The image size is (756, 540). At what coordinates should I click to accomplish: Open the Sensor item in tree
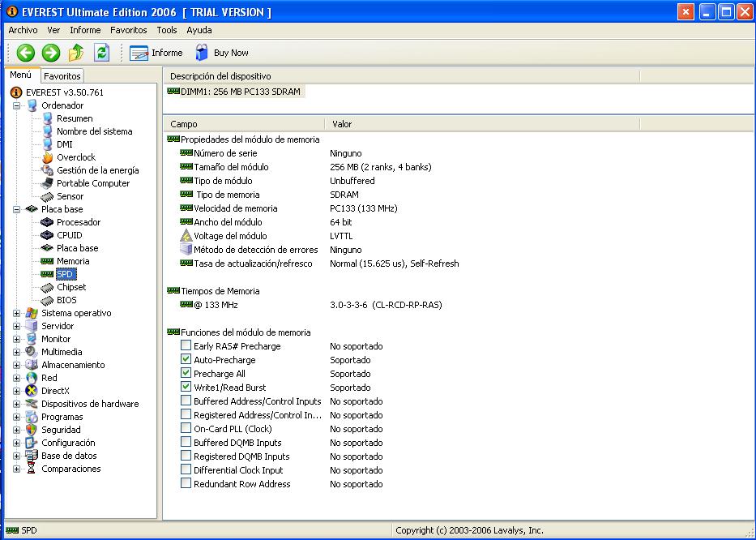pos(70,196)
